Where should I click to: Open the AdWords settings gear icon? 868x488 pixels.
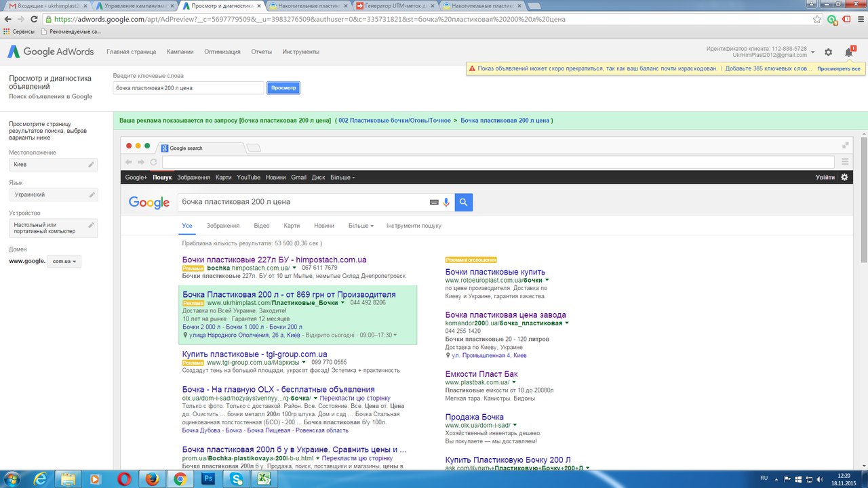[x=828, y=52]
